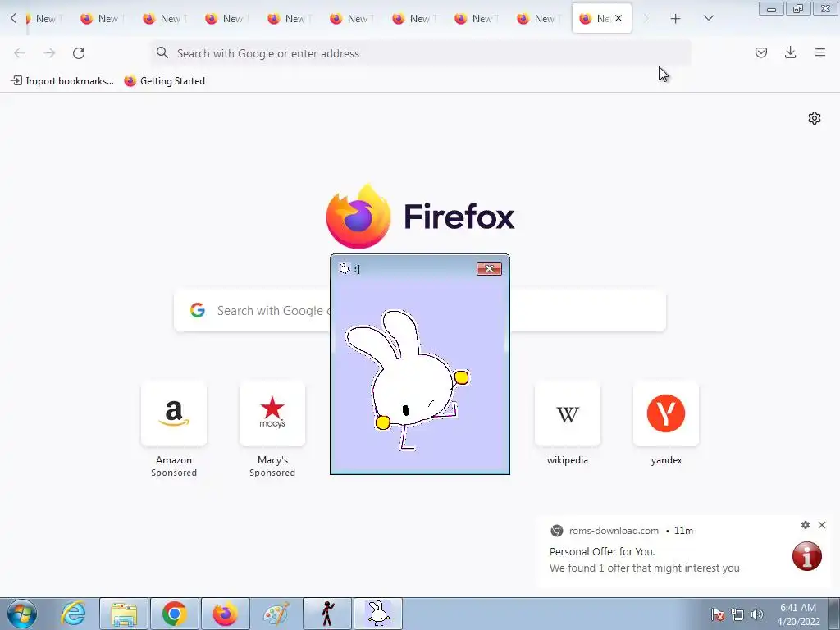Click the Personal Offer for You notification text
Screen dimensions: 840x630
pyautogui.click(x=602, y=551)
